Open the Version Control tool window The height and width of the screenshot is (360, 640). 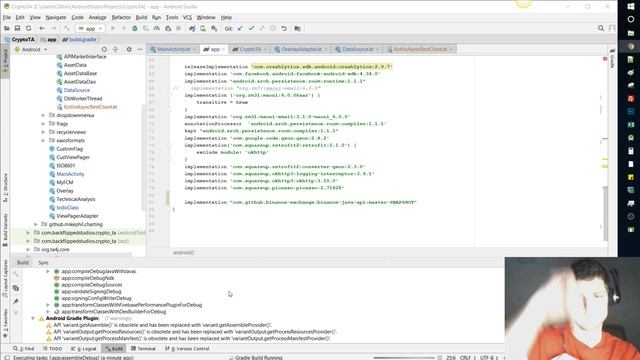click(187, 349)
